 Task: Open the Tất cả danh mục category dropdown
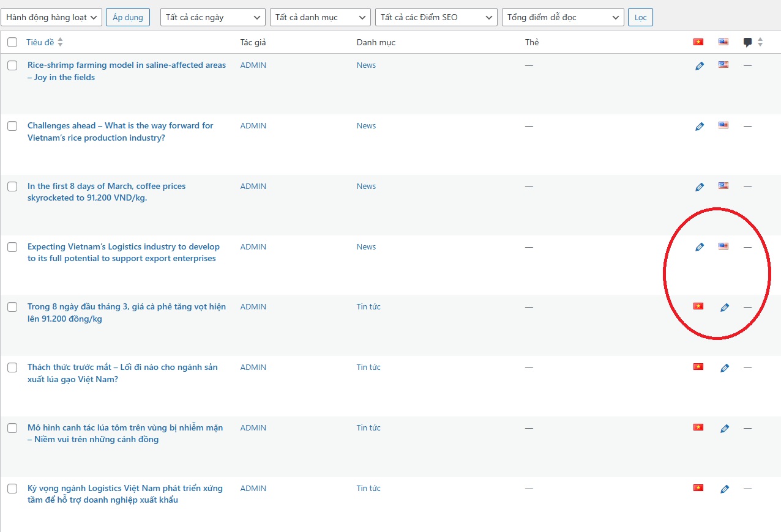[320, 17]
